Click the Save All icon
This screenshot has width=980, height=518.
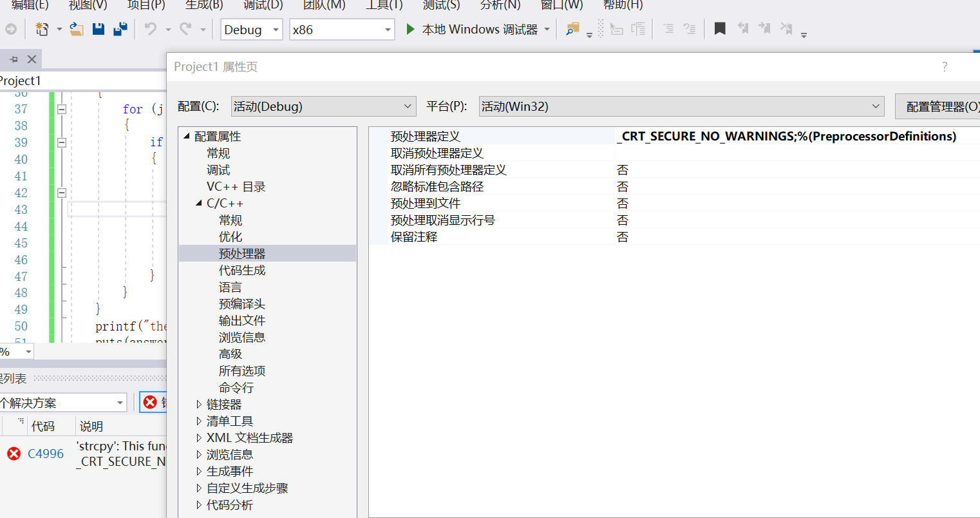[120, 29]
